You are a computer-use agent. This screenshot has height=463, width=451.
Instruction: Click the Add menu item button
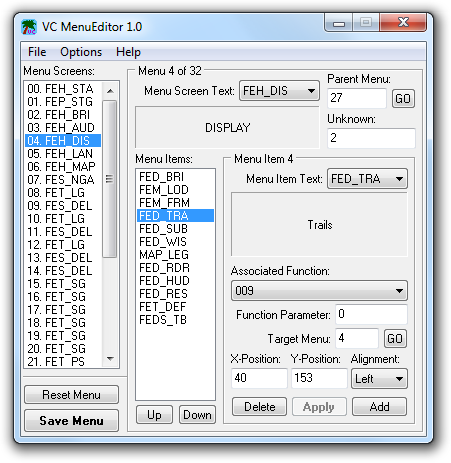click(379, 407)
